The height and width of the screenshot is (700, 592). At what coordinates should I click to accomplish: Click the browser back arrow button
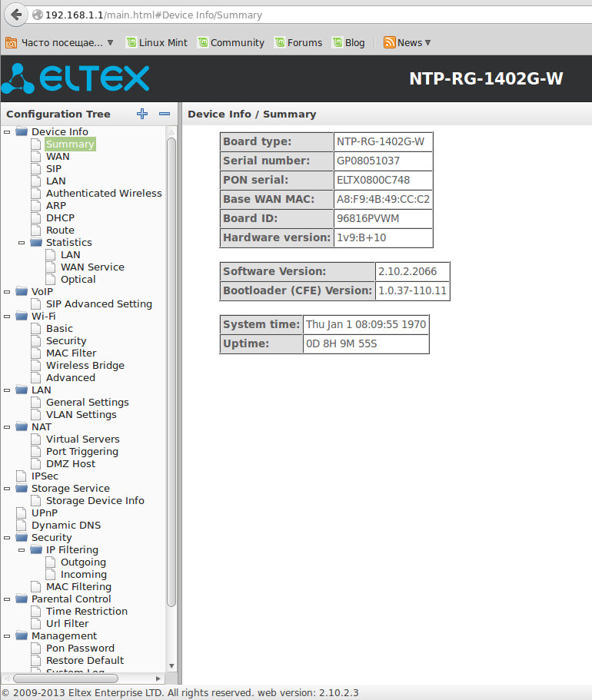16,15
